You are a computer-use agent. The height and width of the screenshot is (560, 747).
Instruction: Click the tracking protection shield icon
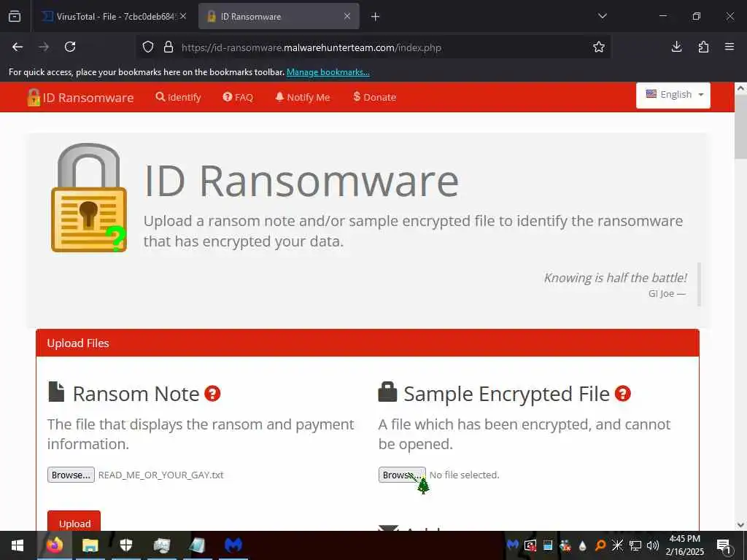pos(148,47)
